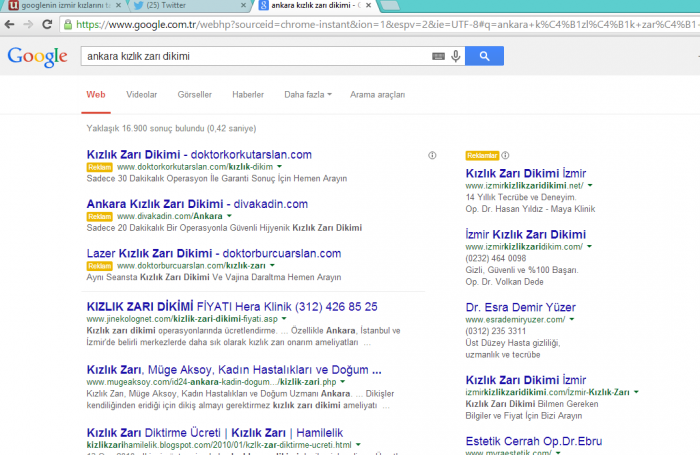Expand arrow next to mugeaksoy.com URL

[x=342, y=382]
